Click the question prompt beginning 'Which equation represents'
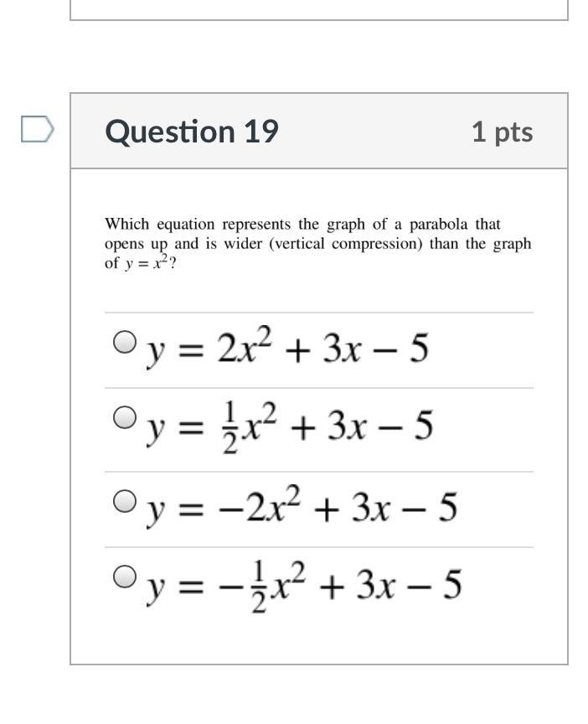Screen dimensions: 588x724 pos(318,243)
